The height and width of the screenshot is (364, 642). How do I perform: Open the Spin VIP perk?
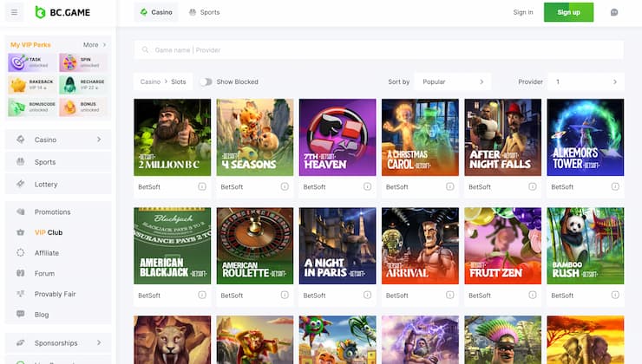(x=83, y=62)
